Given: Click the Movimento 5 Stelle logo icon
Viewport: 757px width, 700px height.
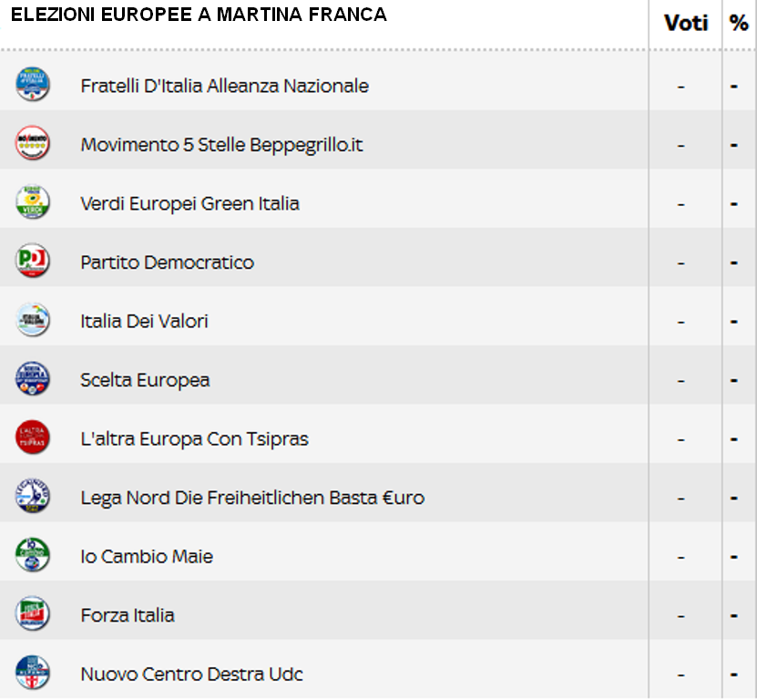Looking at the screenshot, I should coord(33,143).
